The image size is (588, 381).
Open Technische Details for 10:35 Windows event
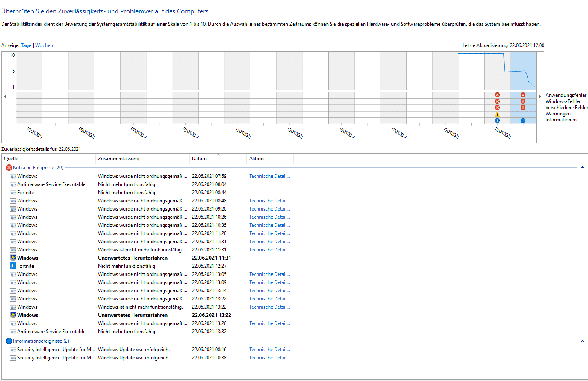[x=270, y=225]
